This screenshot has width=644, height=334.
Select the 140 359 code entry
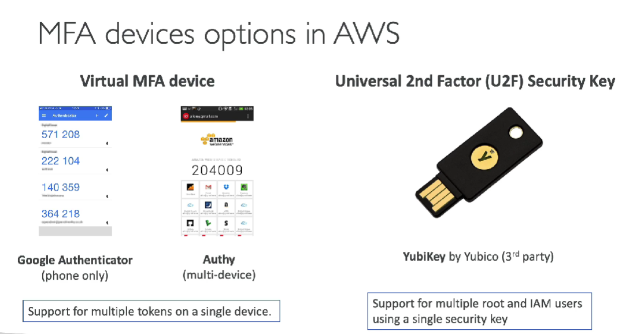(61, 187)
